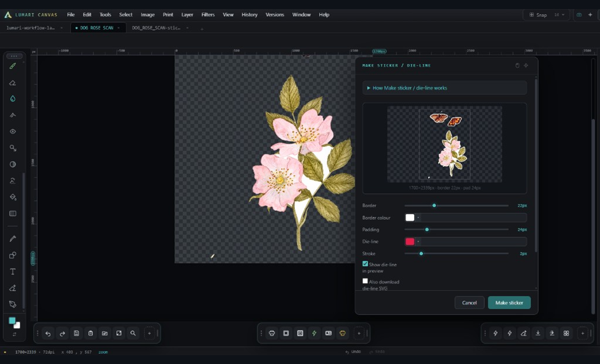This screenshot has width=600, height=364.
Task: Open the Border colour dropdown
Action: (418, 217)
